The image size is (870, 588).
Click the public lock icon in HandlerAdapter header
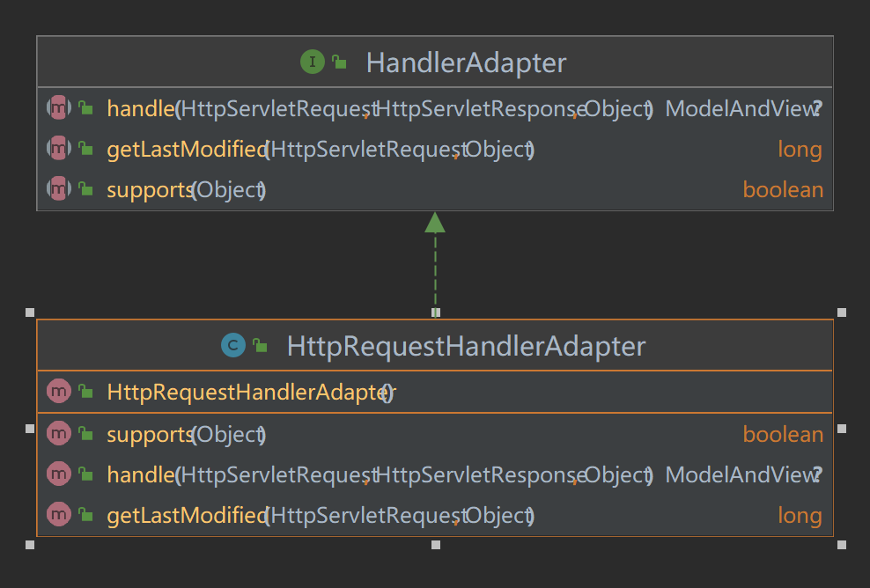pos(339,62)
